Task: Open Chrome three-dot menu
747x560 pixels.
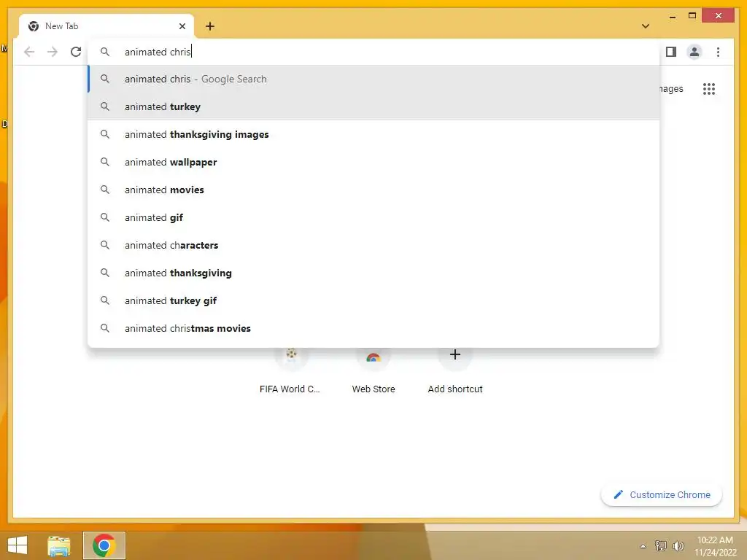Action: (718, 52)
